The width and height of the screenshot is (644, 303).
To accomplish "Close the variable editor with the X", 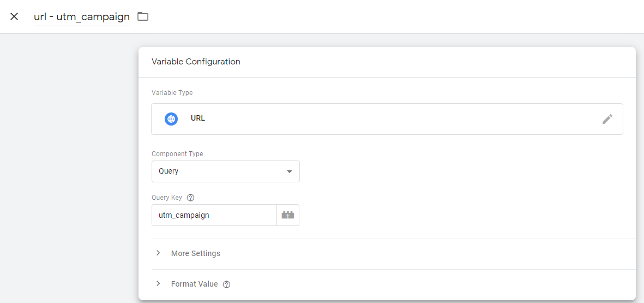I will pos(14,16).
